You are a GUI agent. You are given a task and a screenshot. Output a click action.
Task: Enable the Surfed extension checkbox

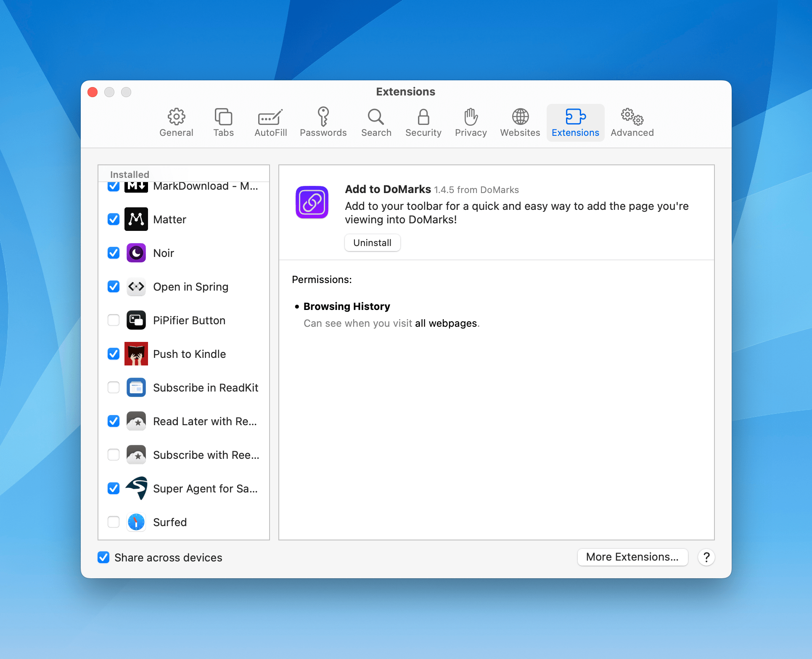click(114, 522)
